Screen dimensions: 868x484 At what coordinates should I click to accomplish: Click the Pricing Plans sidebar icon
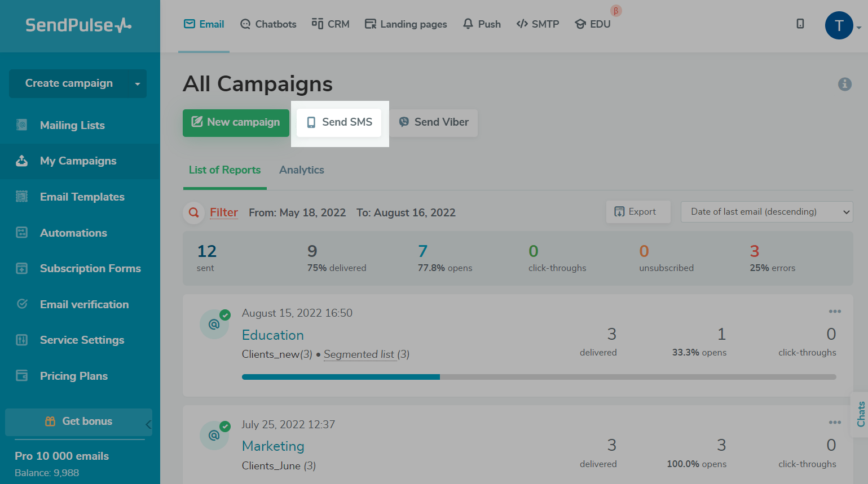point(22,376)
